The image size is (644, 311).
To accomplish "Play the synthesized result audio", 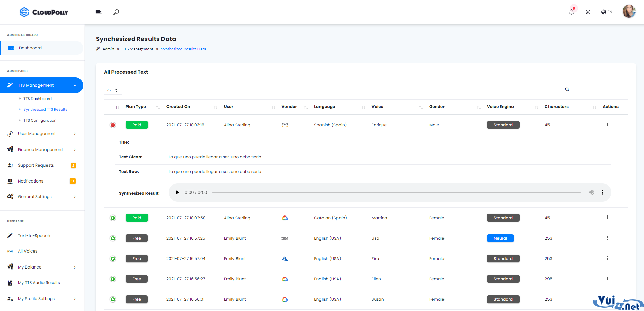I will [177, 192].
